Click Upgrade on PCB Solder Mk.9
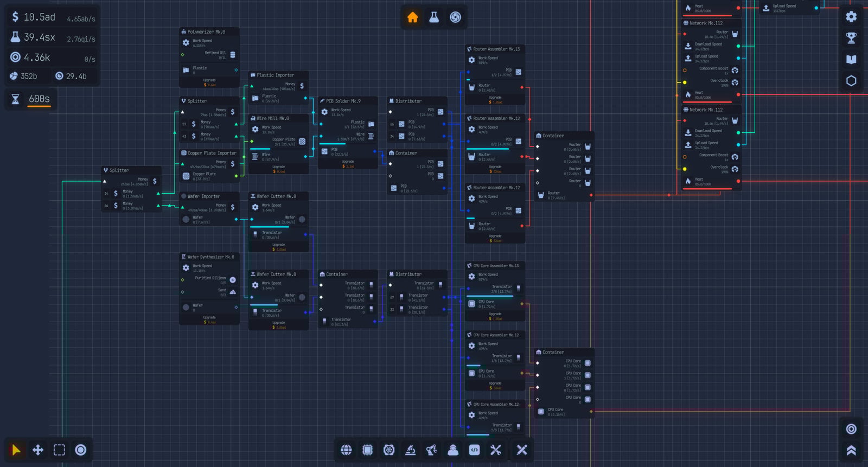This screenshot has height=467, width=868. (x=348, y=164)
